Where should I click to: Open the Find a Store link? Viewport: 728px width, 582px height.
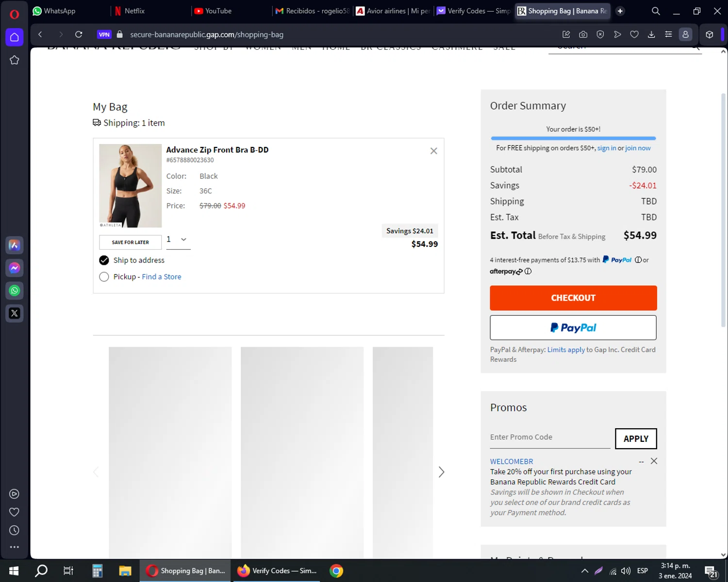(161, 276)
